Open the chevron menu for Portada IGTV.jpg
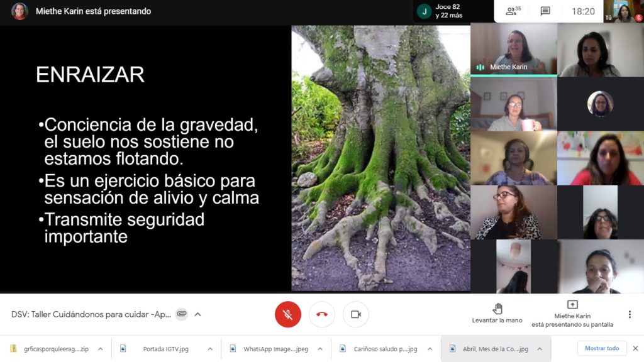 209,349
